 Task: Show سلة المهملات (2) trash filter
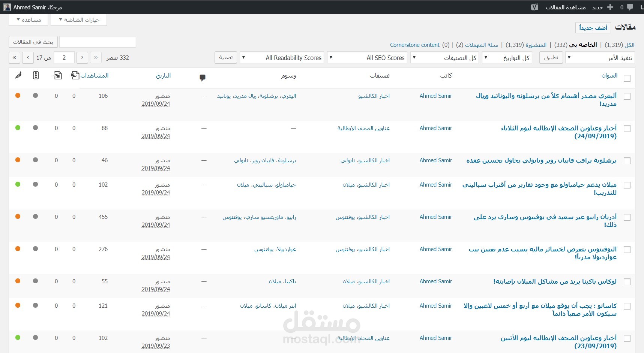coord(477,45)
